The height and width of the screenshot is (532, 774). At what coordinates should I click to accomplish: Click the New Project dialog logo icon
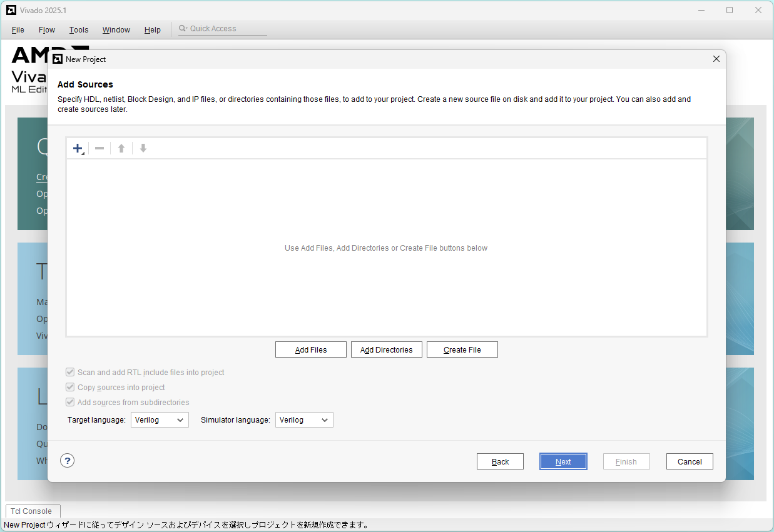58,59
